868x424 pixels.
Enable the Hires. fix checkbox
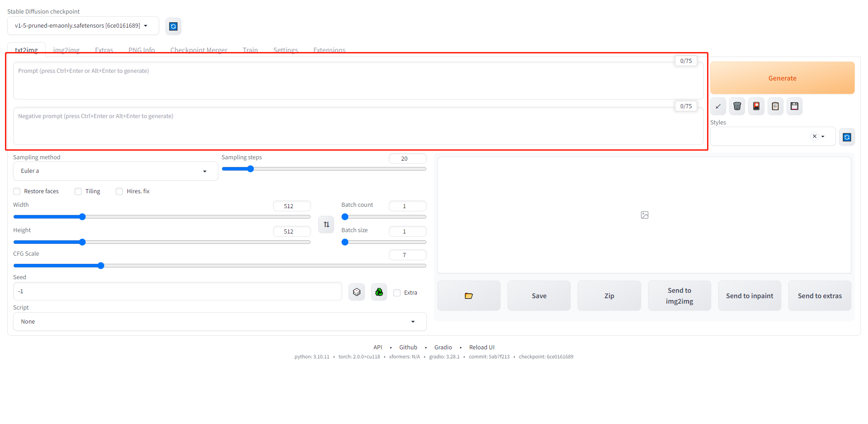click(x=120, y=191)
